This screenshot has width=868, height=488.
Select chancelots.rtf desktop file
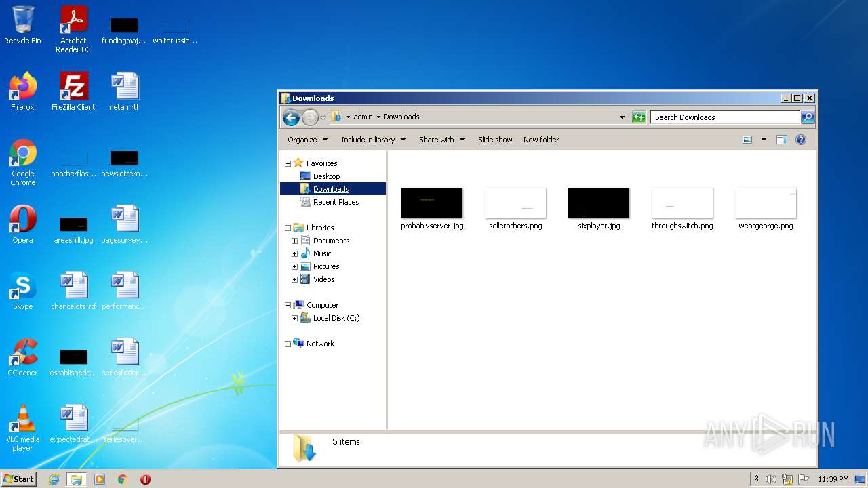(x=73, y=291)
